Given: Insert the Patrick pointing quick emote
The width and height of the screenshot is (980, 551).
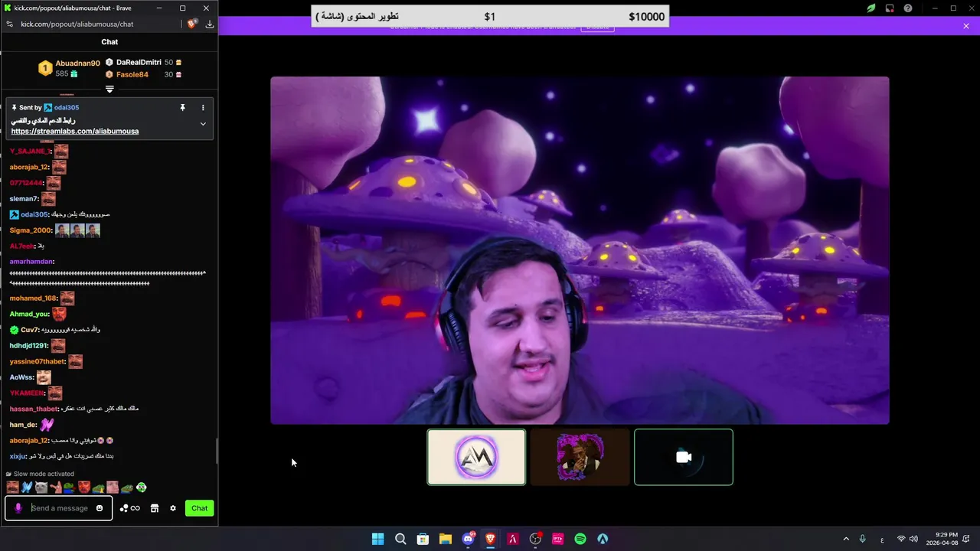Looking at the screenshot, I should [56, 487].
